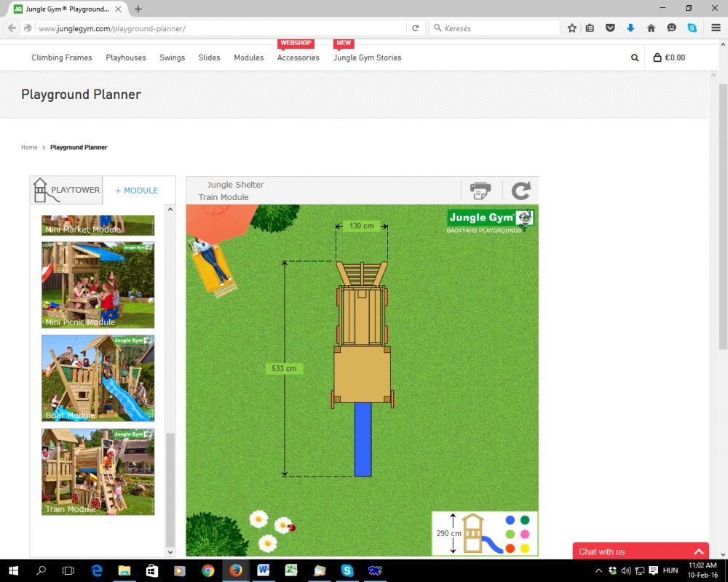Open the Swings menu
Viewport: 728px width, 582px height.
click(173, 57)
